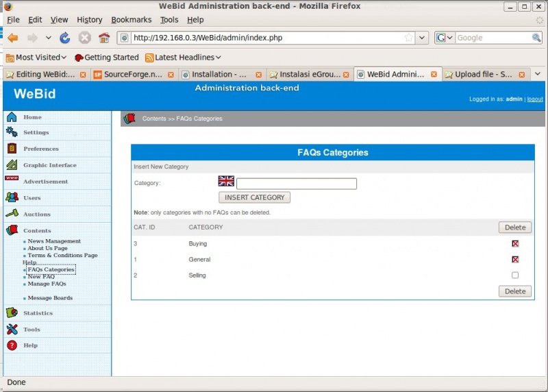This screenshot has width=548, height=392.
Task: Click Firefox reload page button
Action: [x=65, y=38]
